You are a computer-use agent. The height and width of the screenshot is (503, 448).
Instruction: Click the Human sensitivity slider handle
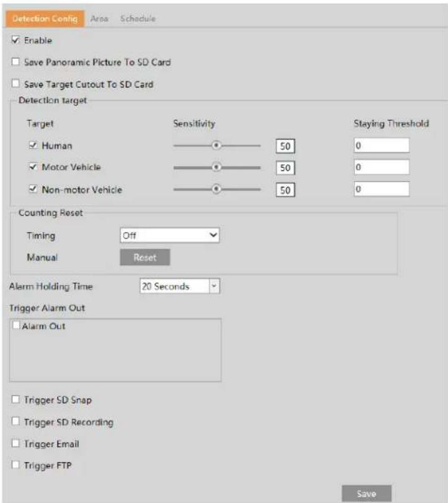pos(216,146)
